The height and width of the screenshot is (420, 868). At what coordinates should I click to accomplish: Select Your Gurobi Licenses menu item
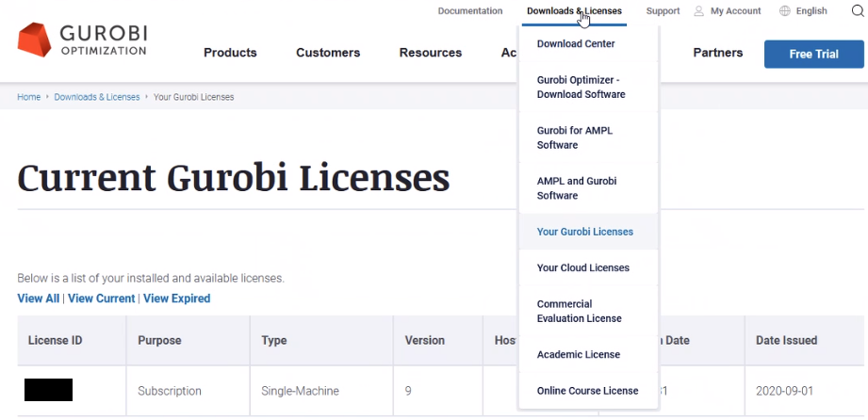[x=584, y=232]
